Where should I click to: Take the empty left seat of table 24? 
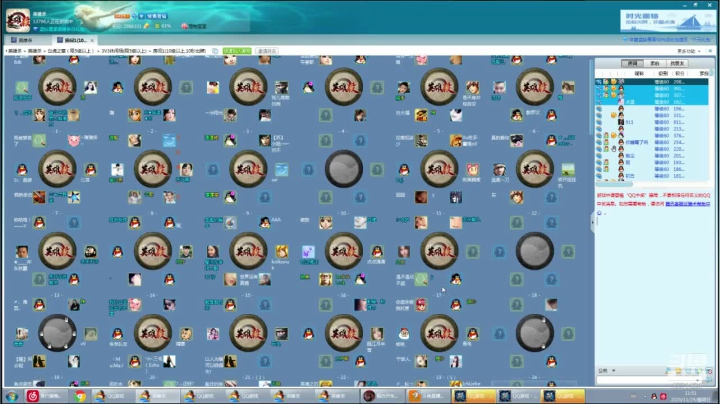(x=500, y=334)
